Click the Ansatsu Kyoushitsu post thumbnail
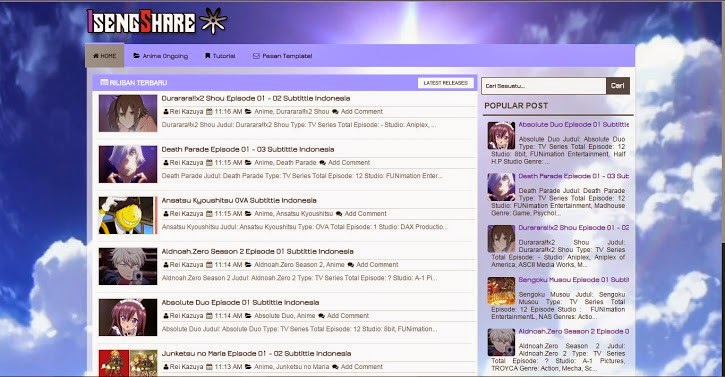This screenshot has width=725, height=377. pyautogui.click(x=128, y=215)
